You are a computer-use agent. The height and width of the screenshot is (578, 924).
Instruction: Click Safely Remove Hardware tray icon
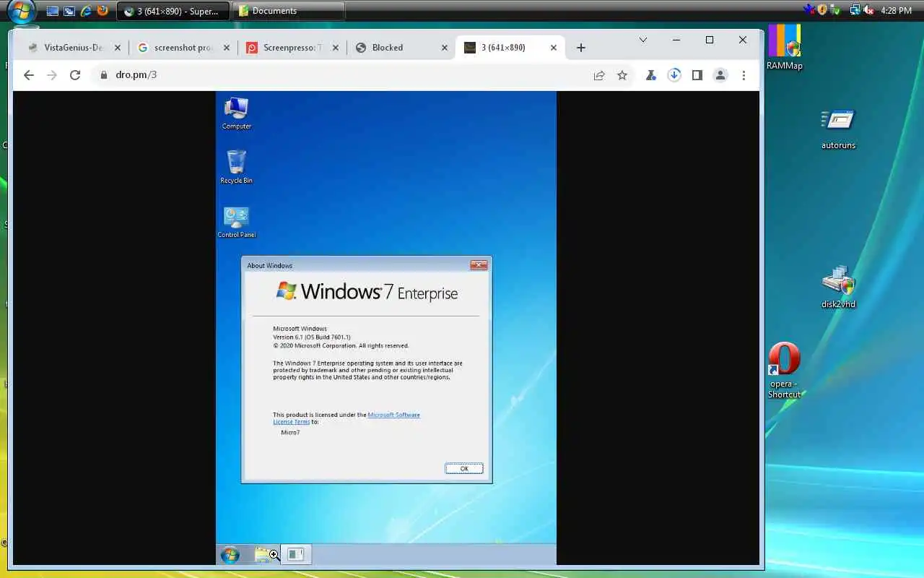834,10
